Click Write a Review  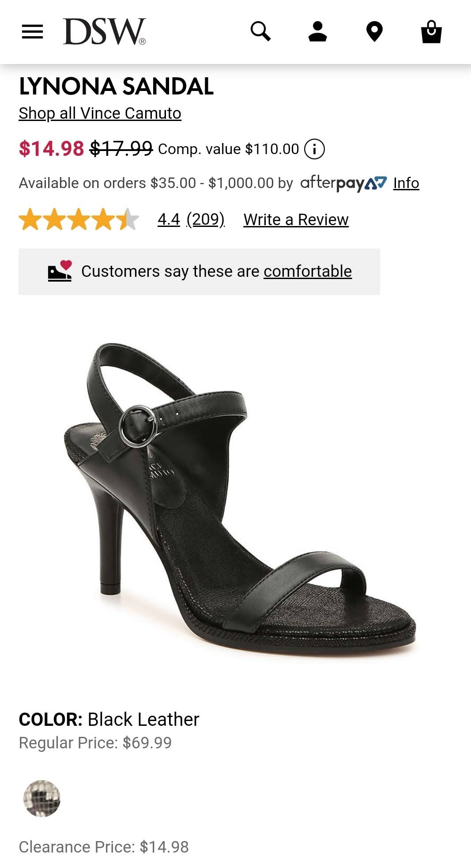(x=296, y=219)
